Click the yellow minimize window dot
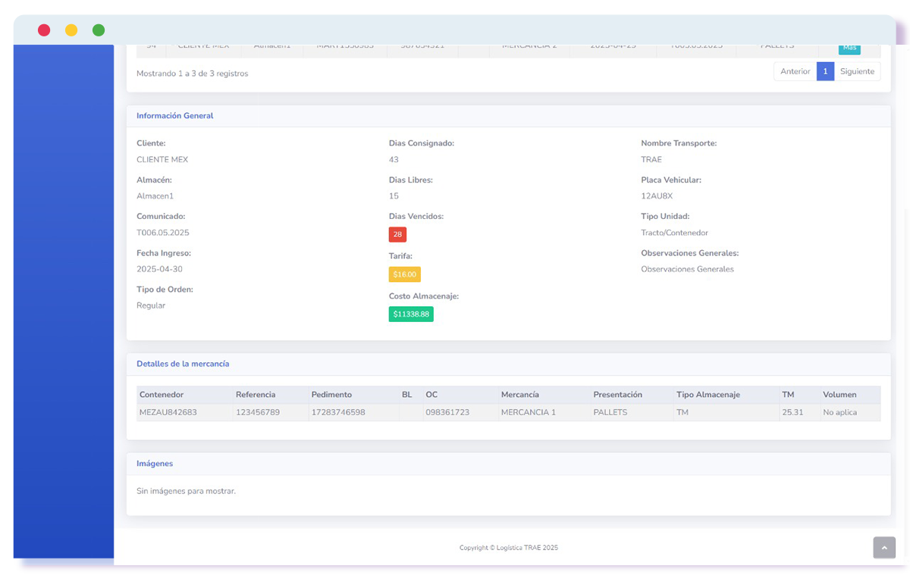 pyautogui.click(x=71, y=30)
